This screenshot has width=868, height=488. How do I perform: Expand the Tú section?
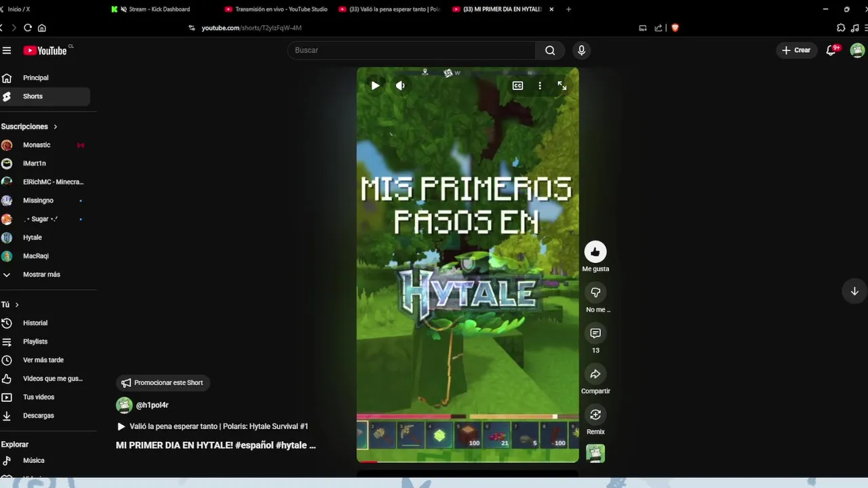[x=10, y=305]
